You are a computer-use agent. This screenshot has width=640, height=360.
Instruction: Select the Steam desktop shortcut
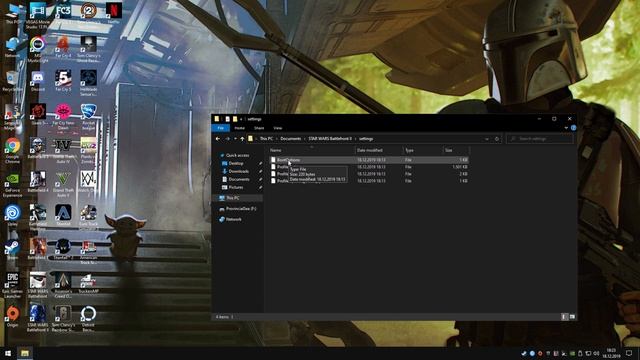12,249
